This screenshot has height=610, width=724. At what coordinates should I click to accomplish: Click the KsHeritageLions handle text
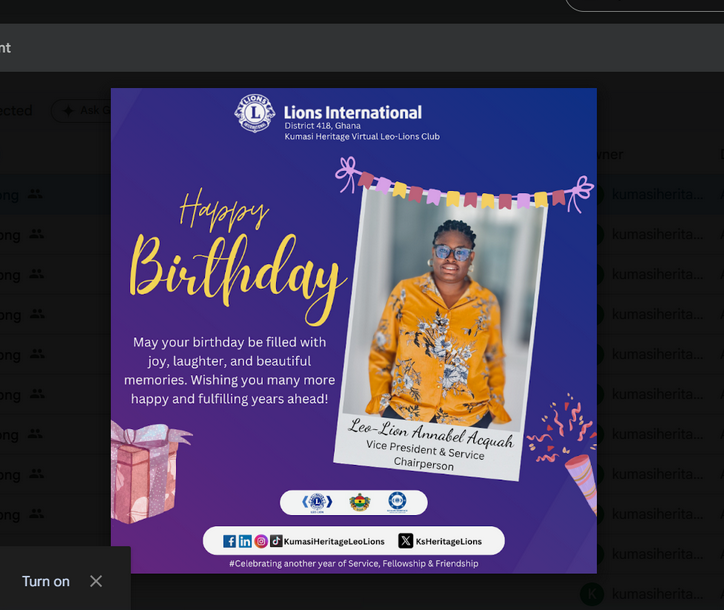(449, 542)
